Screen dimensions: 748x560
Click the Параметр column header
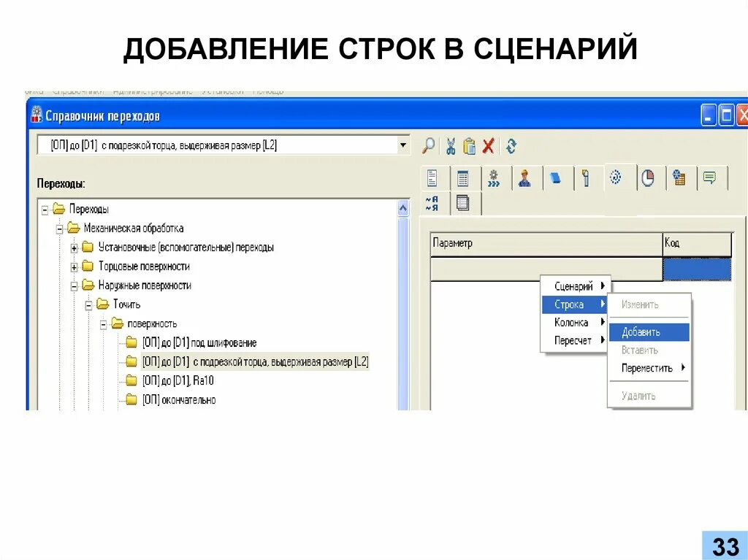click(546, 244)
